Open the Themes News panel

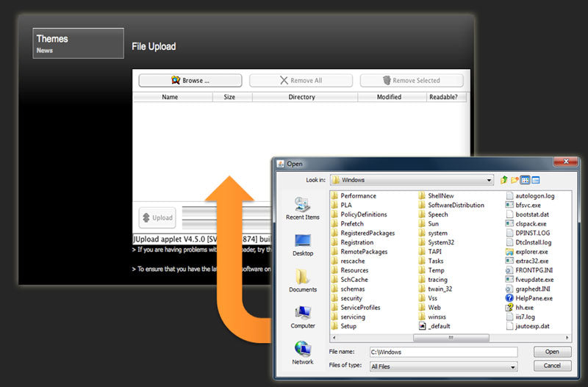(x=79, y=43)
